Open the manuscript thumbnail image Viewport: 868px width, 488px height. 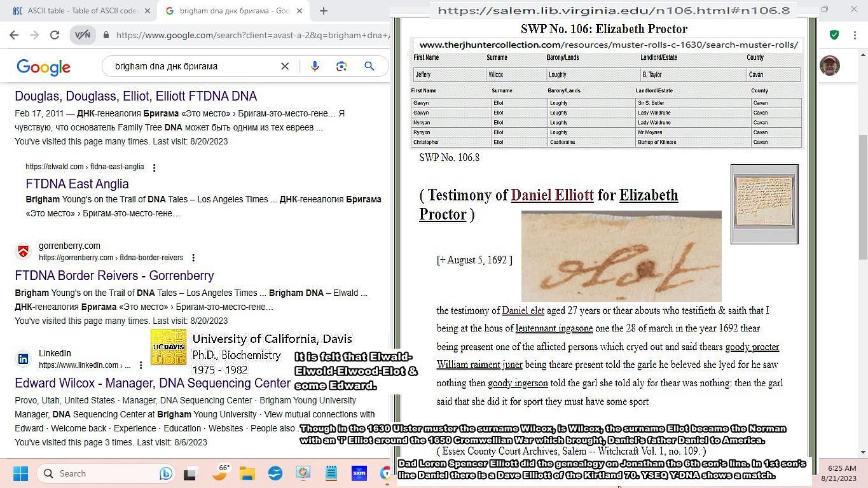764,204
